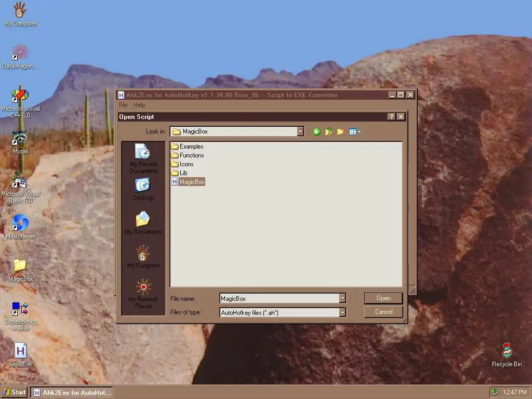Click the Cancel button

coord(383,312)
